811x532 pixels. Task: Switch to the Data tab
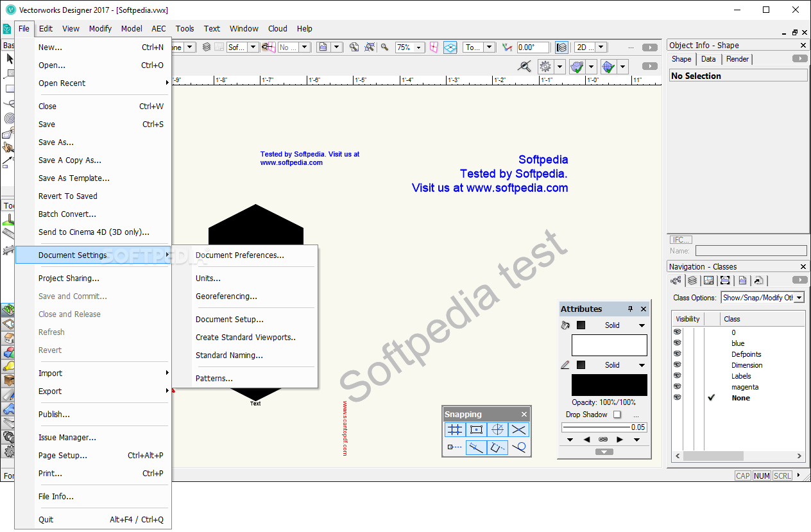point(708,58)
